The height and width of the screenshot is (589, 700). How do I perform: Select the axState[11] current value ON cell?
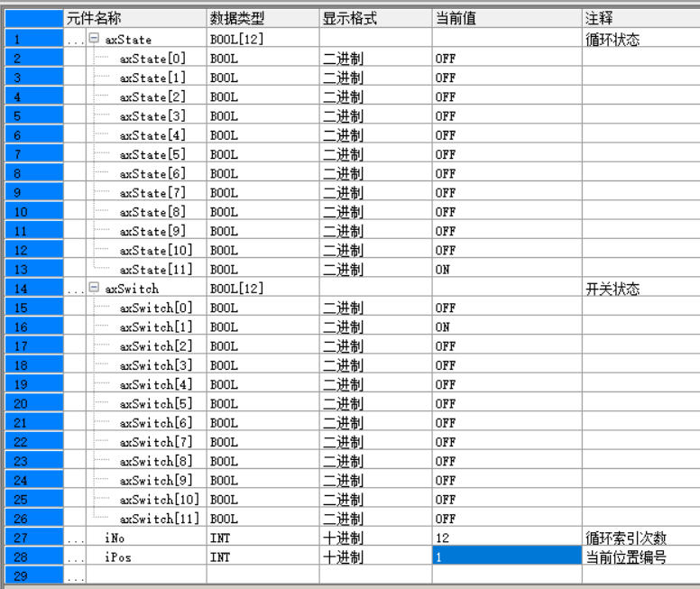[x=505, y=270]
